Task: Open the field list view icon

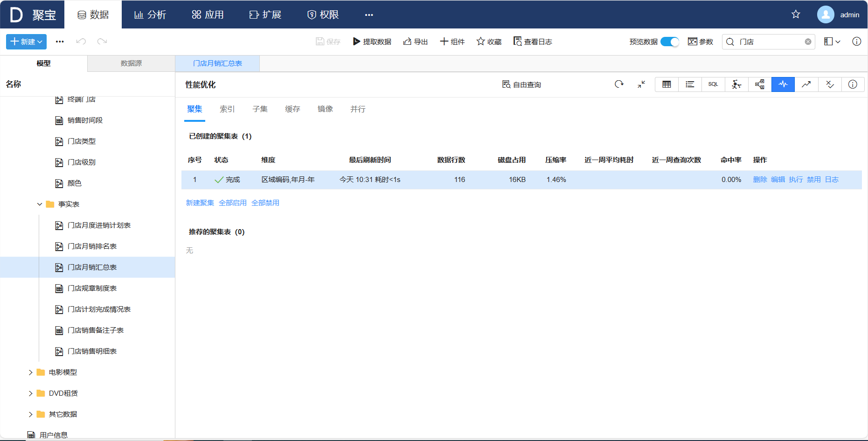Action: (x=690, y=84)
